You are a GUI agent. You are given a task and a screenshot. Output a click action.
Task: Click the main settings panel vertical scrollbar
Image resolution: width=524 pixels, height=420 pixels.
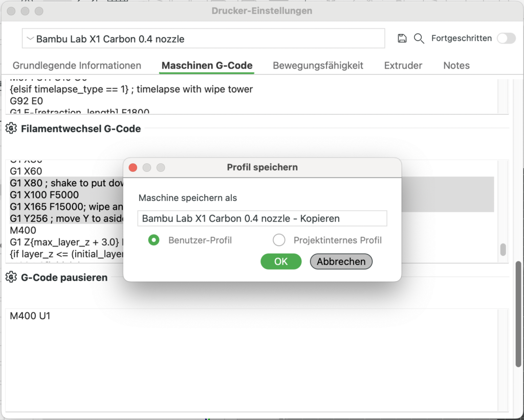(519, 314)
